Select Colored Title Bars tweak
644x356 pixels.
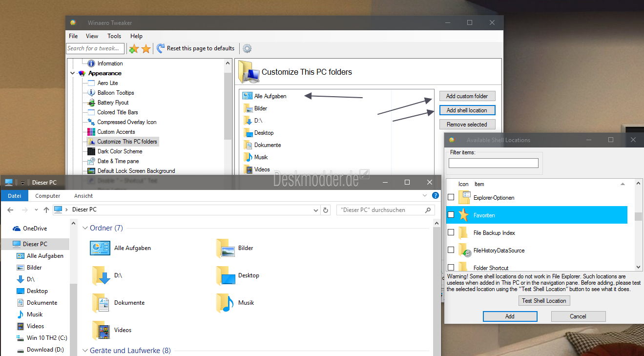(118, 112)
